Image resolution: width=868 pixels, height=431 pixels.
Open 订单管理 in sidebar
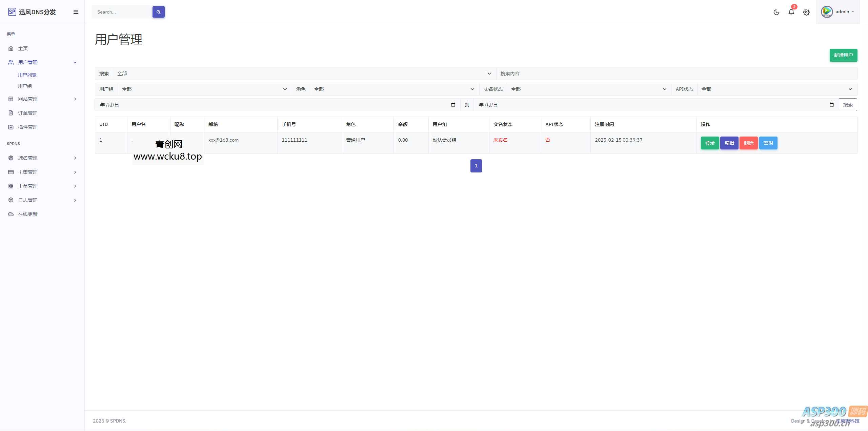[28, 113]
